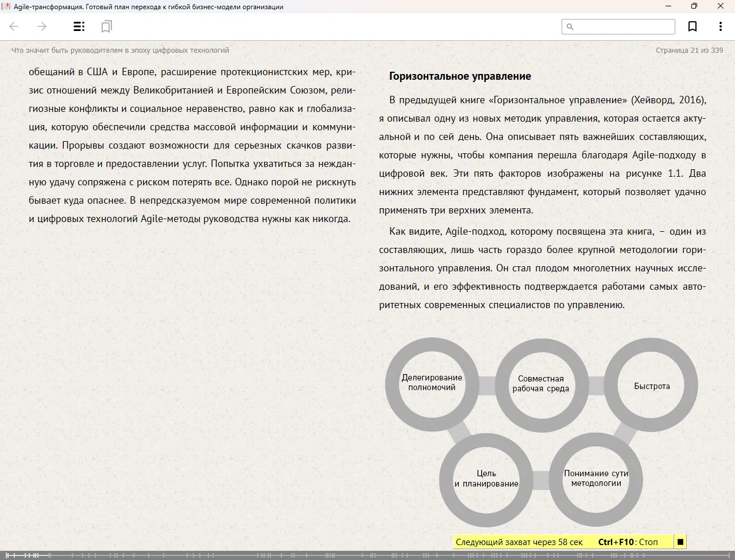This screenshot has height=560, width=735.
Task: Focus the search text field
Action: (x=624, y=26)
